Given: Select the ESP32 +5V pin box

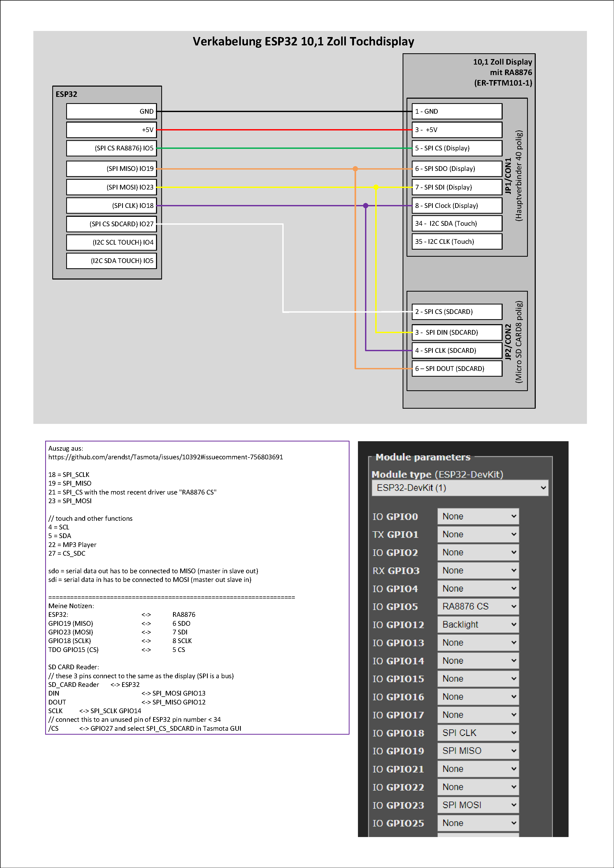Looking at the screenshot, I should coord(112,130).
